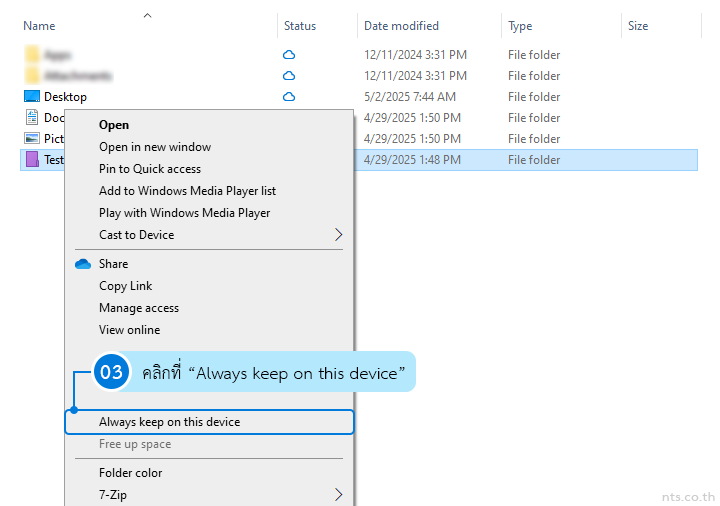The image size is (720, 506).
Task: Expand the 7-Zip submenu arrow
Action: (x=338, y=495)
